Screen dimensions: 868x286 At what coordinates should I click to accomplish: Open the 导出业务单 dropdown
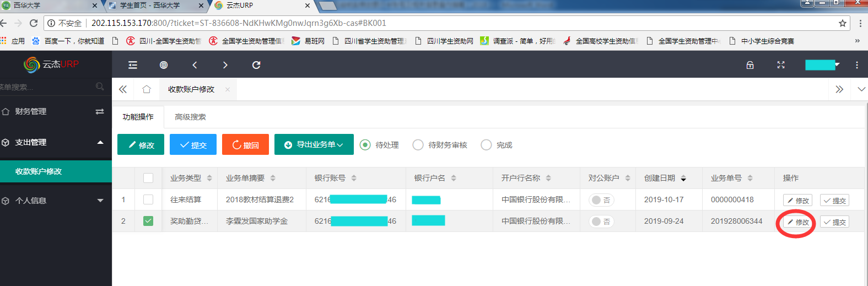[x=314, y=145]
